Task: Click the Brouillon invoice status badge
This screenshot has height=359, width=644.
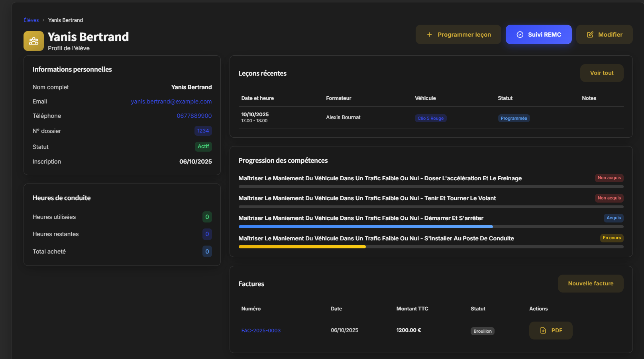Action: (482, 331)
